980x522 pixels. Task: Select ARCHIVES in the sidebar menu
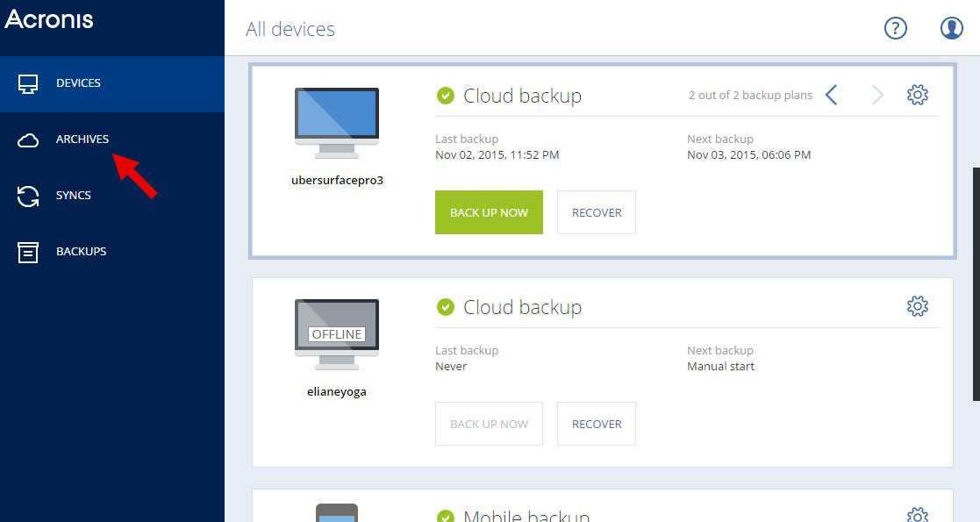[112, 140]
